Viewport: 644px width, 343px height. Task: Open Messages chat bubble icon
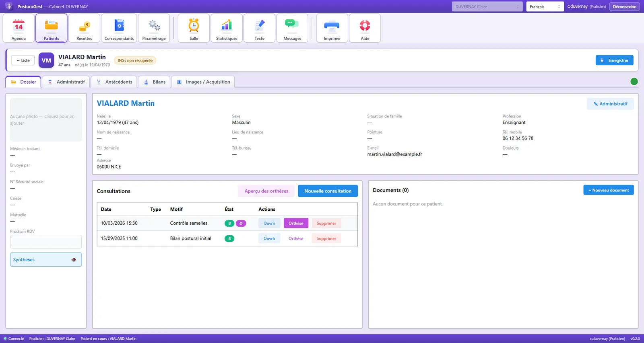(292, 28)
